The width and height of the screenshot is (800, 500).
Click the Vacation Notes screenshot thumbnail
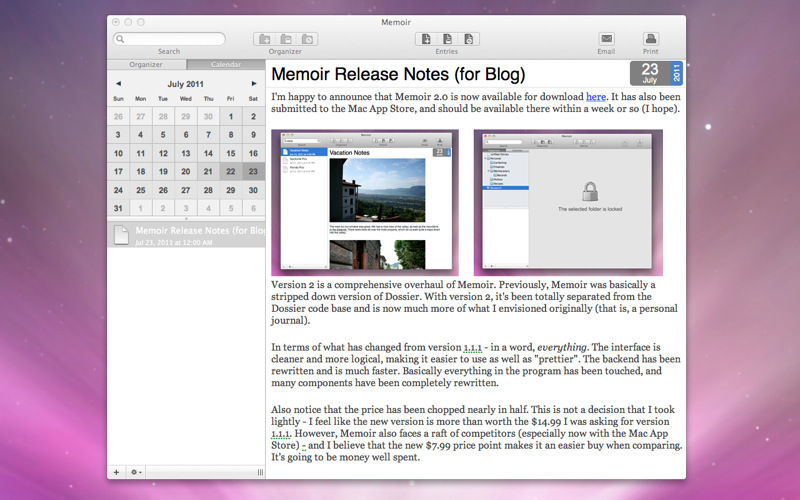click(365, 203)
